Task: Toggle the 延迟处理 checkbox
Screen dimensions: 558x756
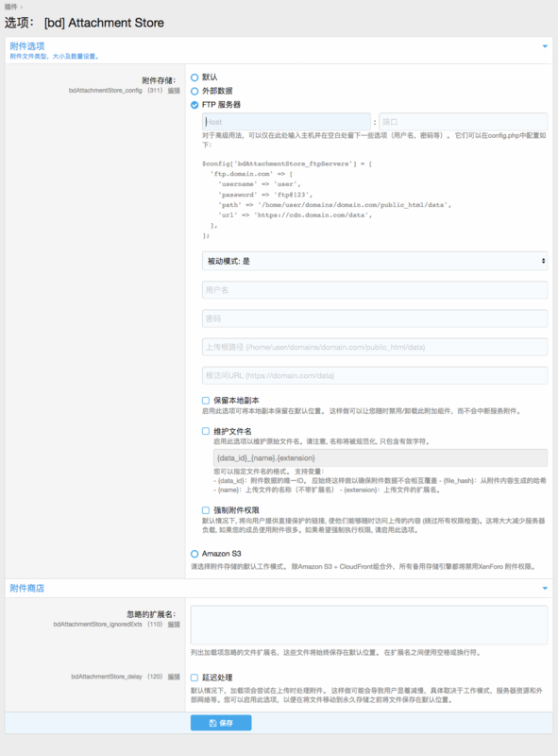Action: pyautogui.click(x=194, y=678)
